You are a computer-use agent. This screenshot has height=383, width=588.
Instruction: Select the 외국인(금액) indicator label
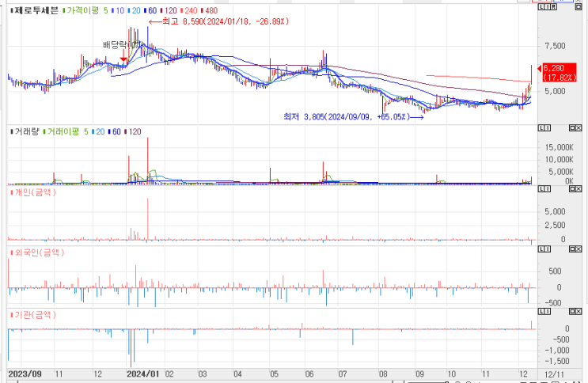[39, 253]
